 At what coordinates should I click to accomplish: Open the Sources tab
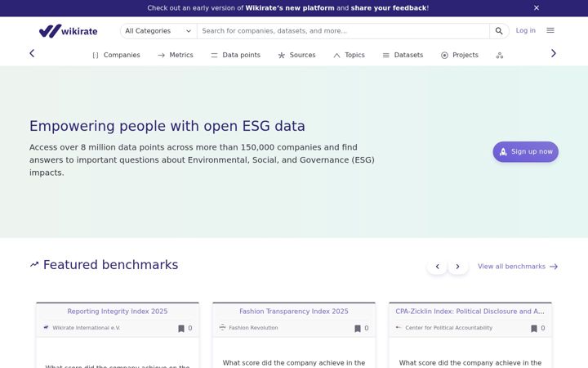(296, 56)
